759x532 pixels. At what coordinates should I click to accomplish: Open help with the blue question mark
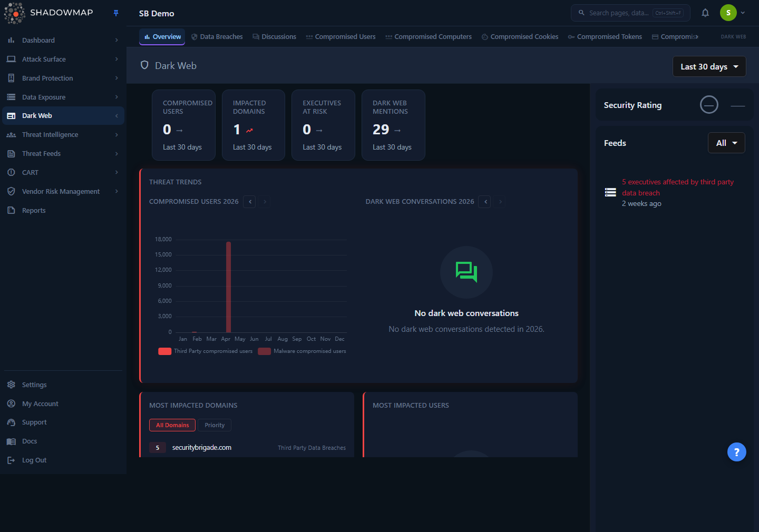coord(737,452)
